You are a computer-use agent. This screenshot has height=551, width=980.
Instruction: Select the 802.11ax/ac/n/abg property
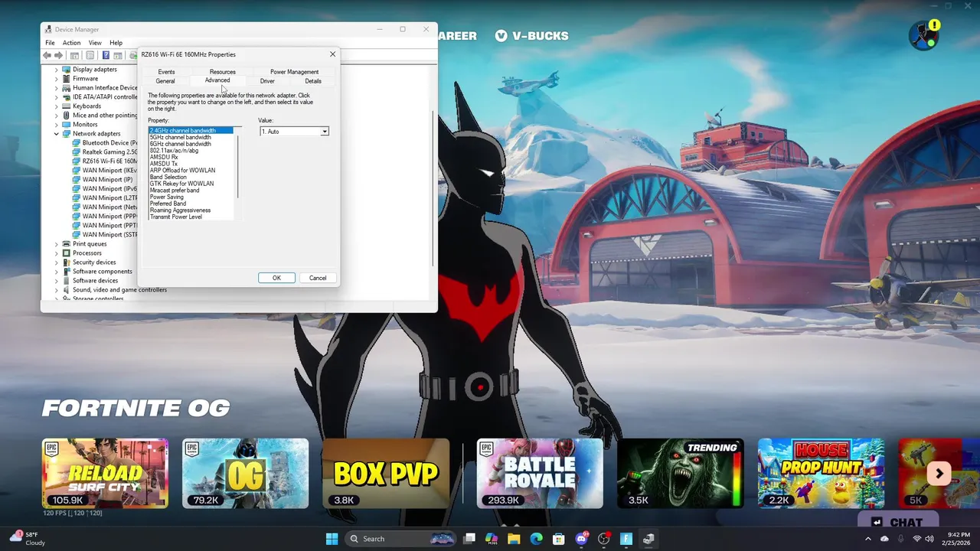(174, 151)
